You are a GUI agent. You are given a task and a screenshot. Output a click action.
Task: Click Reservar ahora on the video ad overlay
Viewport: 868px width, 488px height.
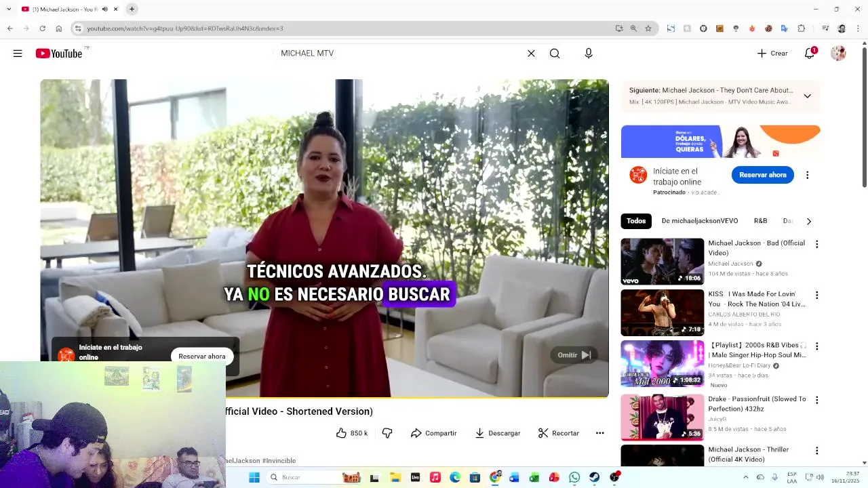pos(201,357)
